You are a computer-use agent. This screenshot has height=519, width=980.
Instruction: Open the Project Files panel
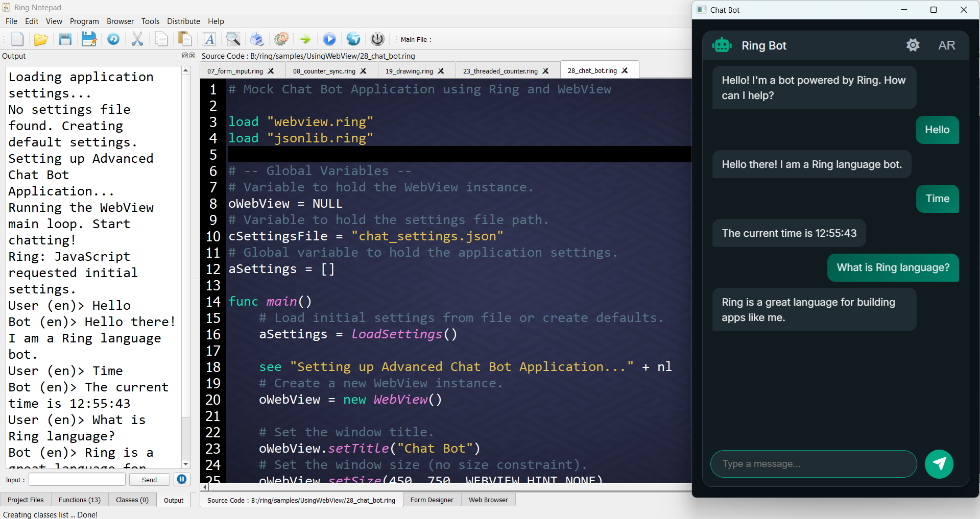click(26, 500)
